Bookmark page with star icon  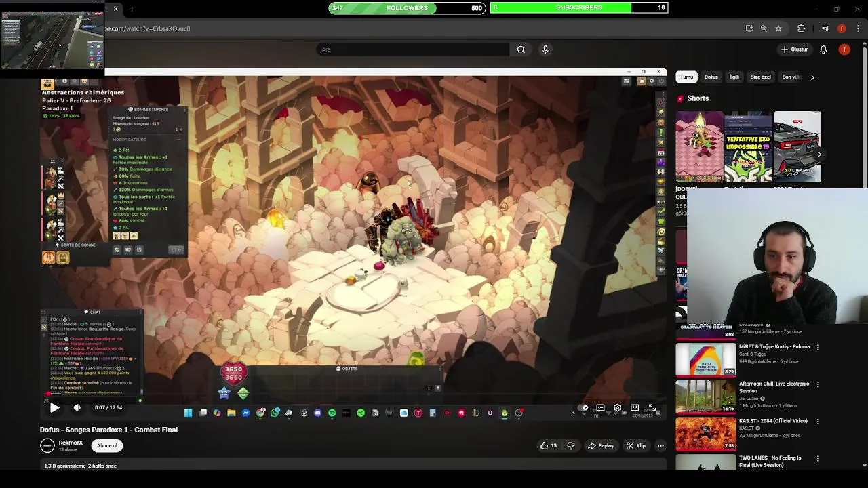pos(778,28)
